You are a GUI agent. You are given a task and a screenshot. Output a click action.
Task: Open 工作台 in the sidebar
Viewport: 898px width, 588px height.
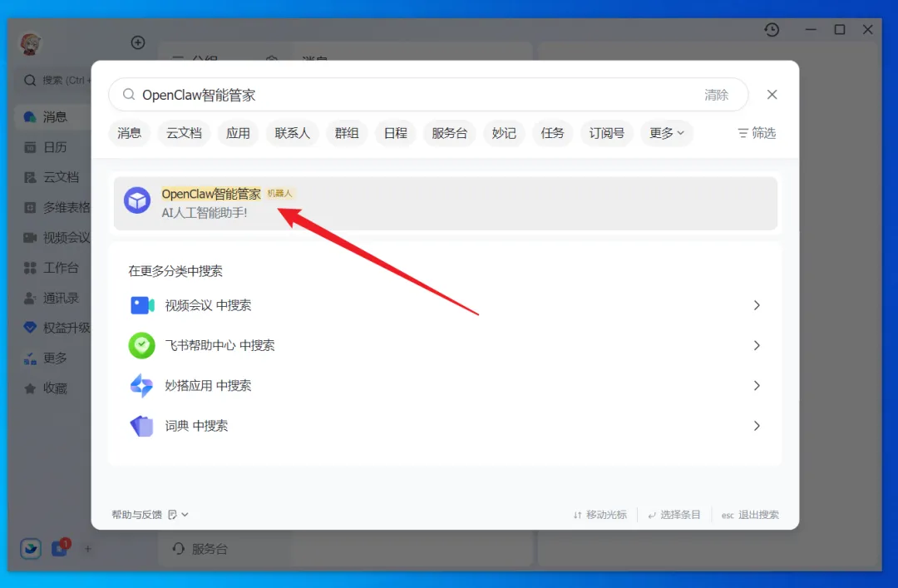point(54,268)
